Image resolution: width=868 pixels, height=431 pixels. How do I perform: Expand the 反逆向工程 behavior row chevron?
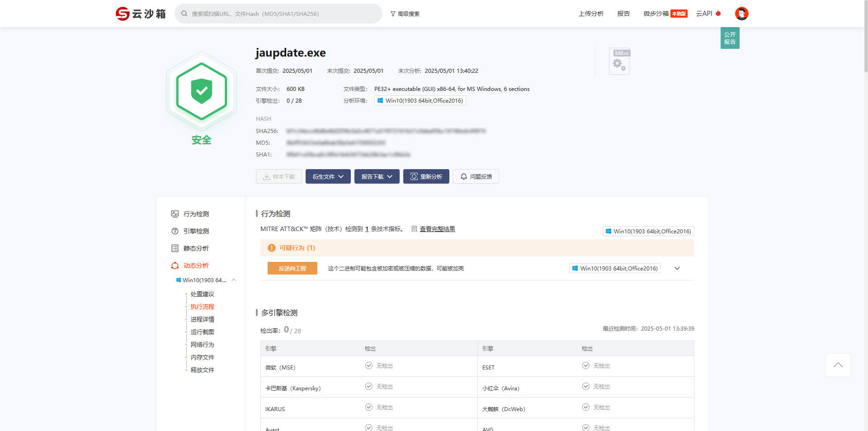[677, 268]
